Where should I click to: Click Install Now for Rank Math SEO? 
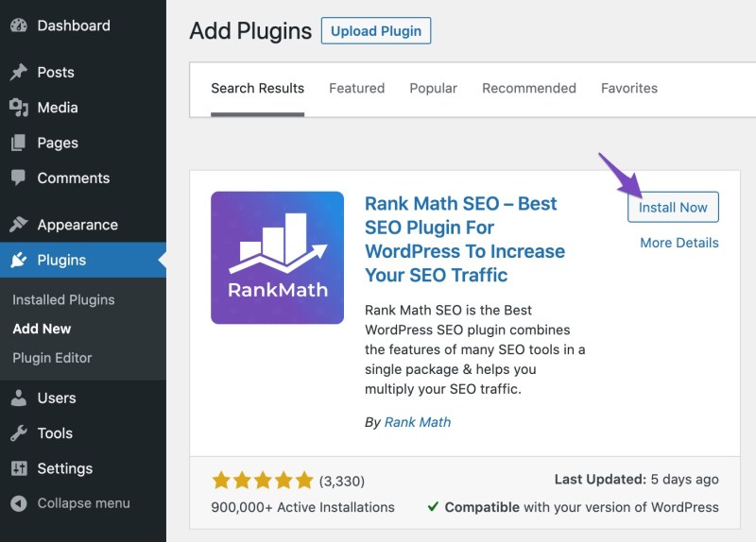(x=673, y=207)
